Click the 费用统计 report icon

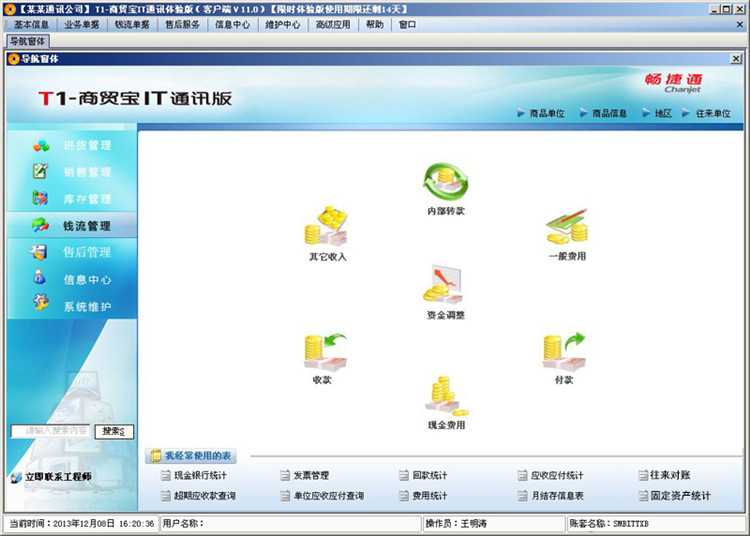click(404, 496)
